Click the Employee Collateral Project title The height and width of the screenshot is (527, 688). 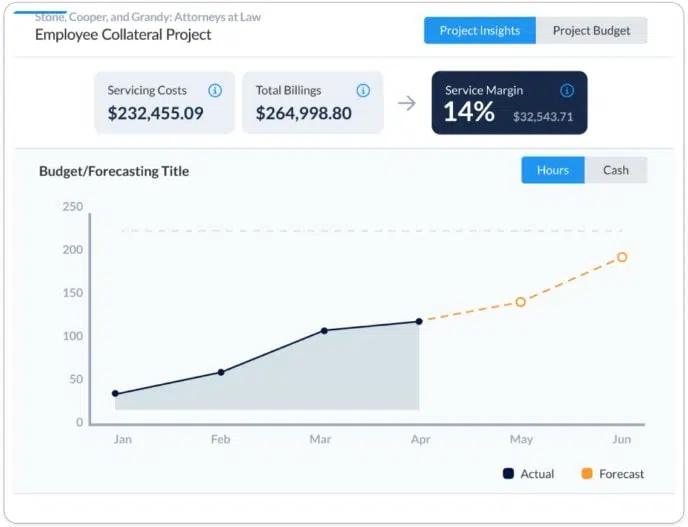[x=123, y=35]
